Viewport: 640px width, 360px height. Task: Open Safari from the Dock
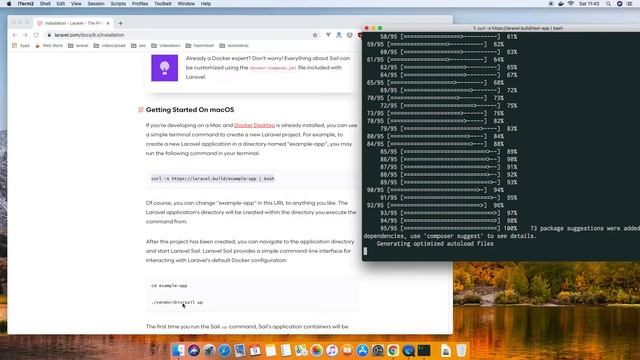click(x=224, y=350)
